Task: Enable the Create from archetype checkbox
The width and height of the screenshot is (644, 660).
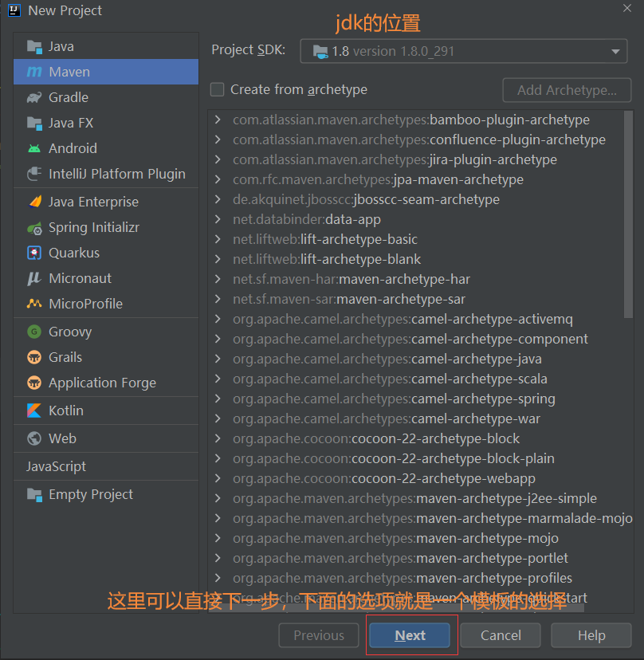Action: coord(217,89)
